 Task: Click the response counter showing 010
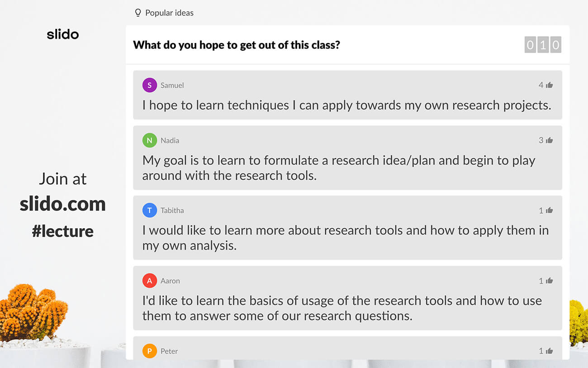543,45
